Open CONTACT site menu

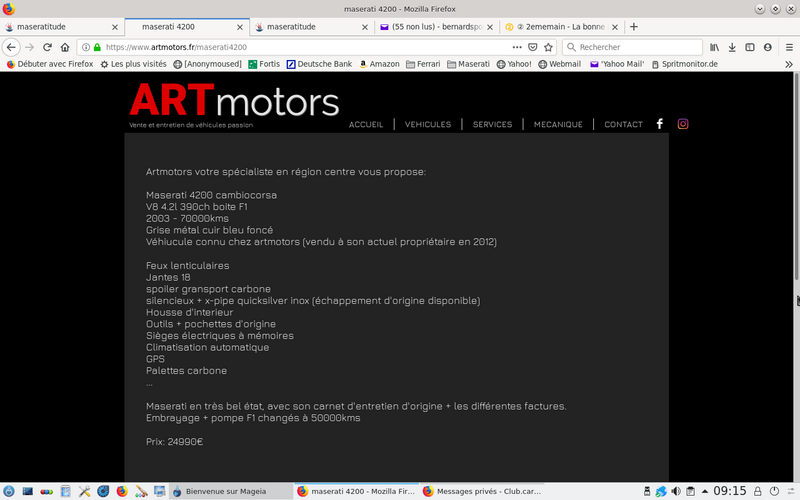623,124
